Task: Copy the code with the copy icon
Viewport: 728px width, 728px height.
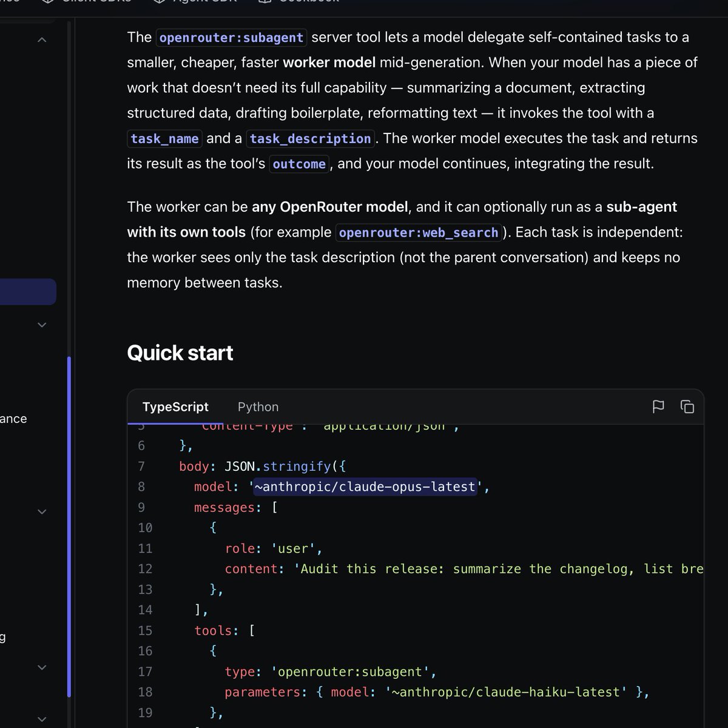Action: [687, 406]
